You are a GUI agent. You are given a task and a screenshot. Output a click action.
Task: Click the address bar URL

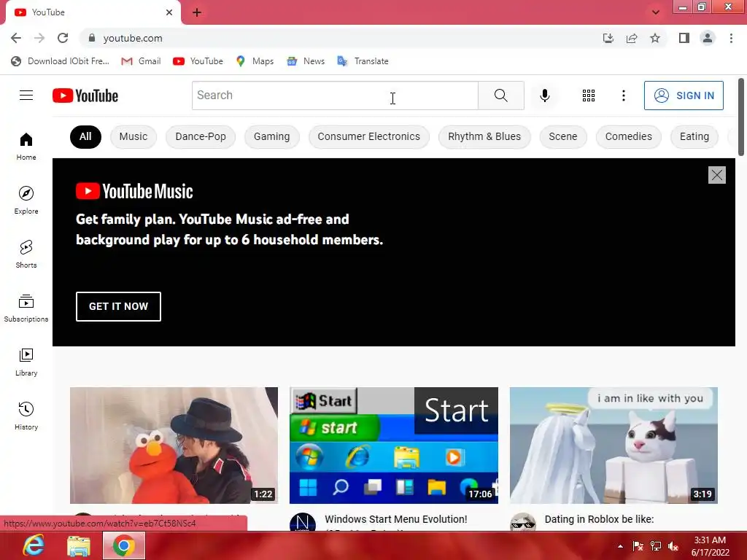[133, 38]
